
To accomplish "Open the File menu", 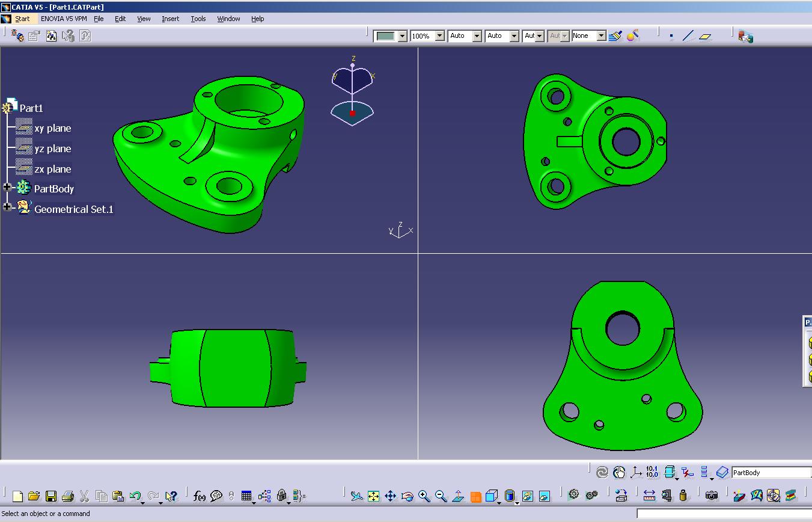I will 99,19.
